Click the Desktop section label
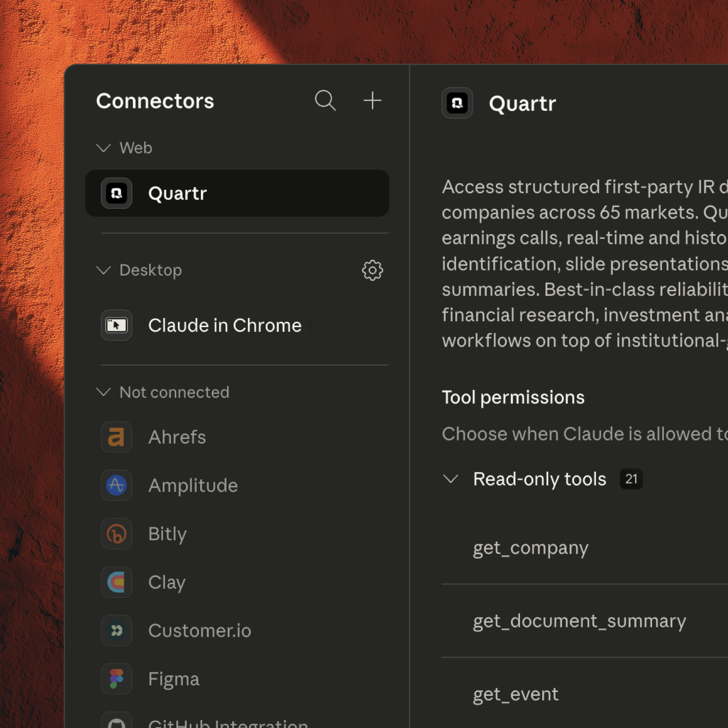Screen dimensions: 728x728 [151, 271]
